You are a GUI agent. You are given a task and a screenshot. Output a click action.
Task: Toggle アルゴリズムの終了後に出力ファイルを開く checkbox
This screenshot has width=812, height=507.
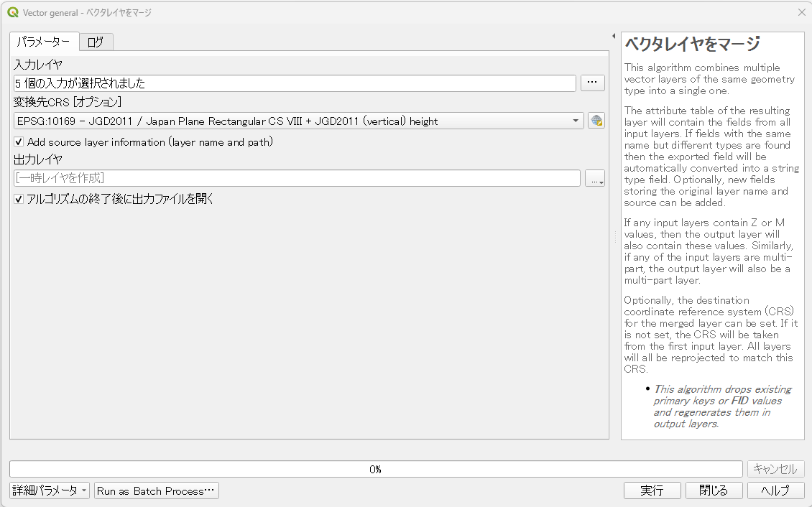tap(19, 199)
